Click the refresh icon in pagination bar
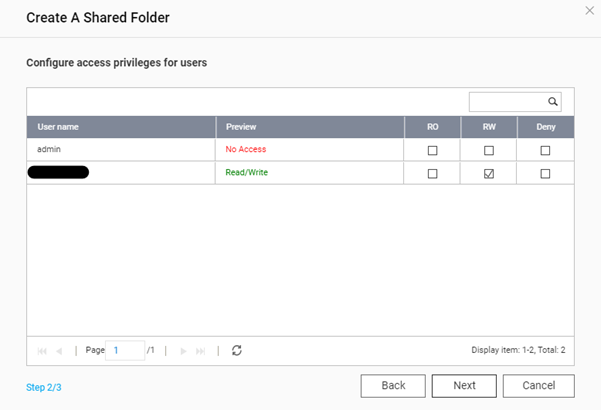 pyautogui.click(x=237, y=351)
